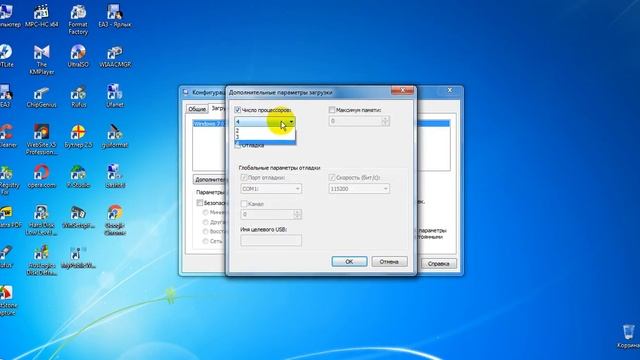Select The KMPlayer desktop icon
The image size is (640, 360).
tap(41, 60)
